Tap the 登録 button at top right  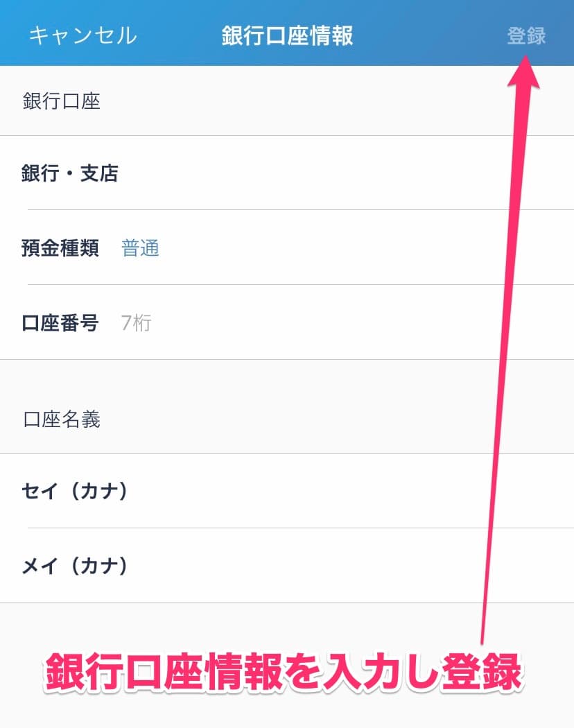pyautogui.click(x=525, y=36)
